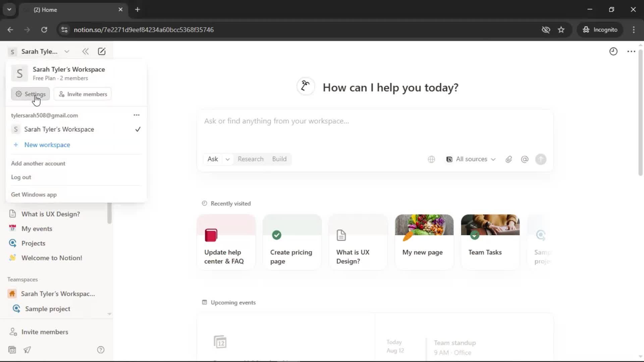Click the What is UX Design? page icon in sidebar

click(x=13, y=214)
